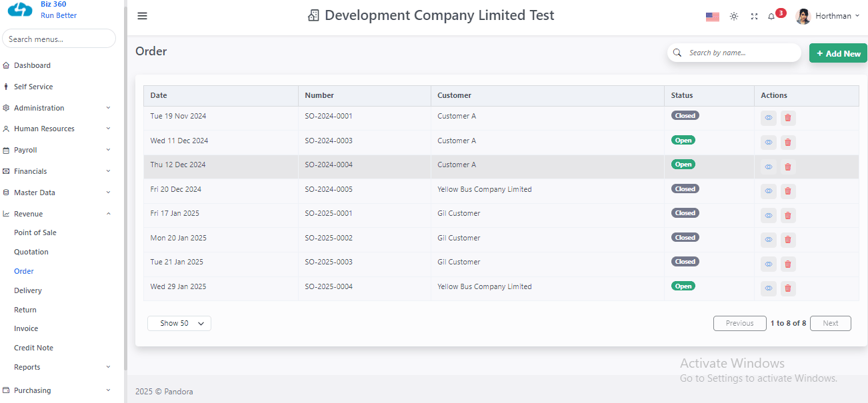Expand the Payroll menu chevron

(109, 150)
